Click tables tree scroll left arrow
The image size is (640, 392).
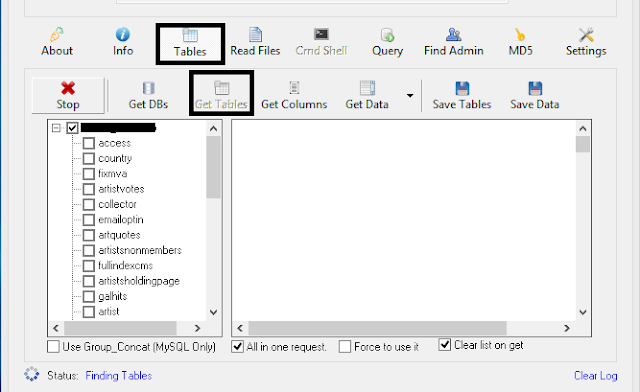[x=56, y=328]
